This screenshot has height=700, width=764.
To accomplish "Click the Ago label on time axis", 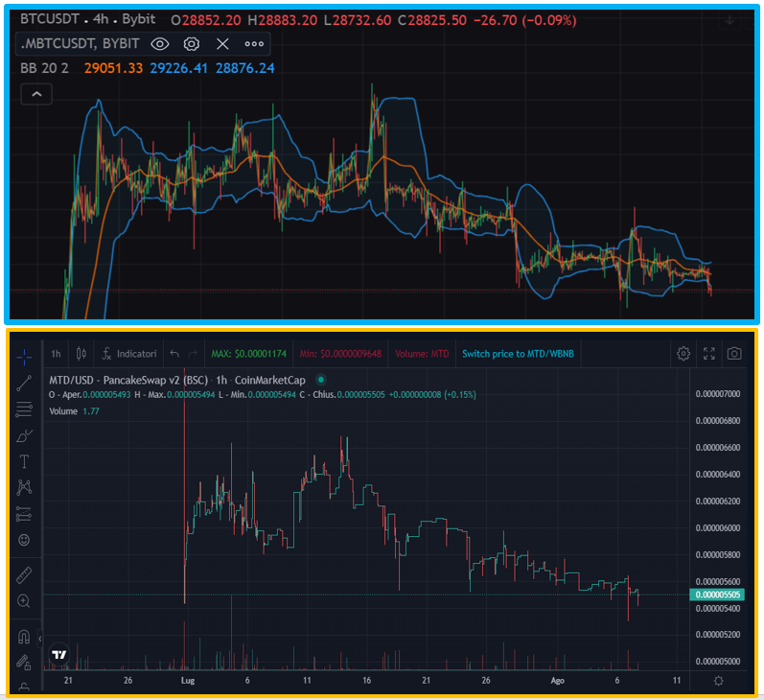I will coord(557,681).
